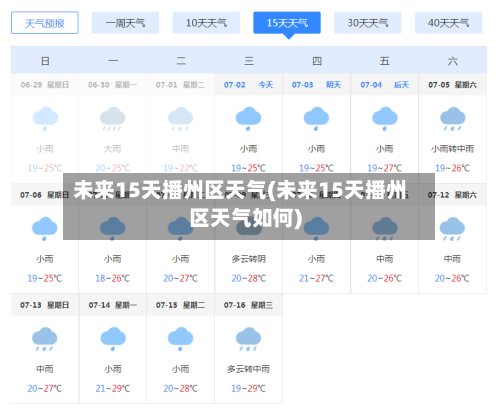
Task: Switch to the 30天天气 forecast tab
Action: 368,23
